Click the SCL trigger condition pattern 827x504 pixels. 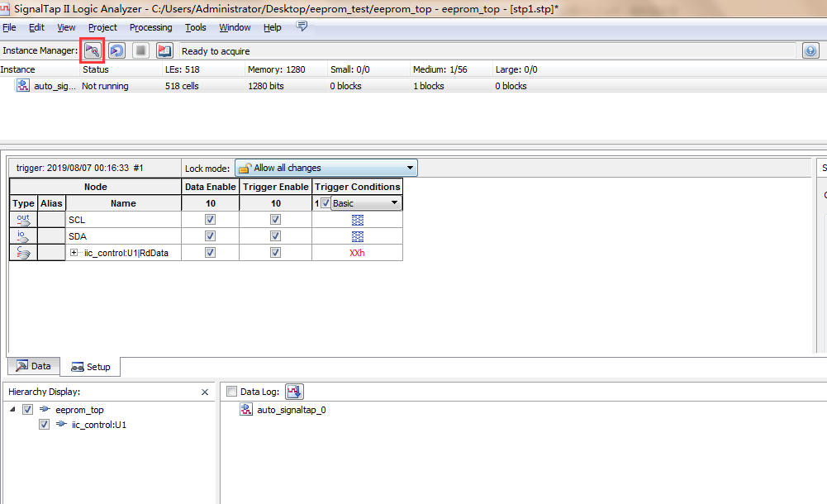pyautogui.click(x=358, y=220)
